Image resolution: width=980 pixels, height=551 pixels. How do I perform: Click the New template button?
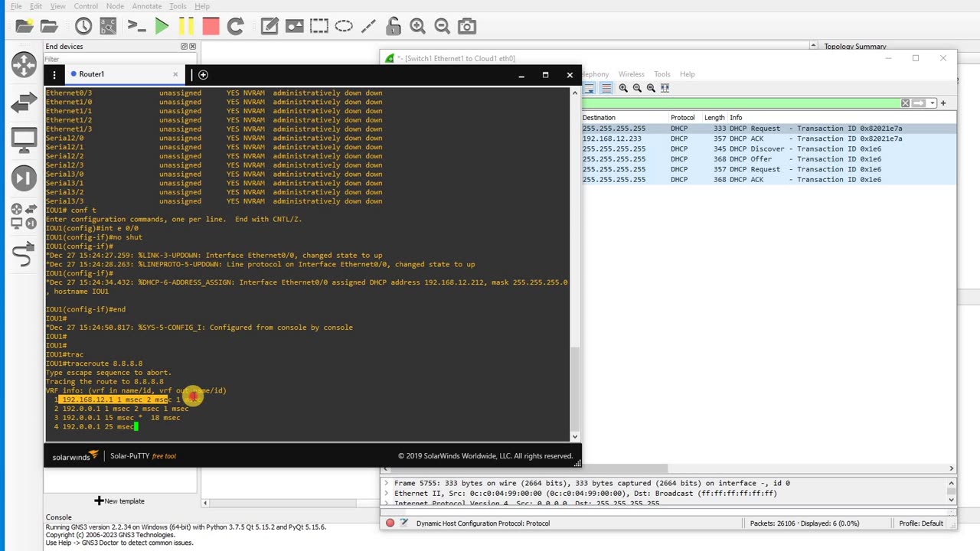click(119, 500)
